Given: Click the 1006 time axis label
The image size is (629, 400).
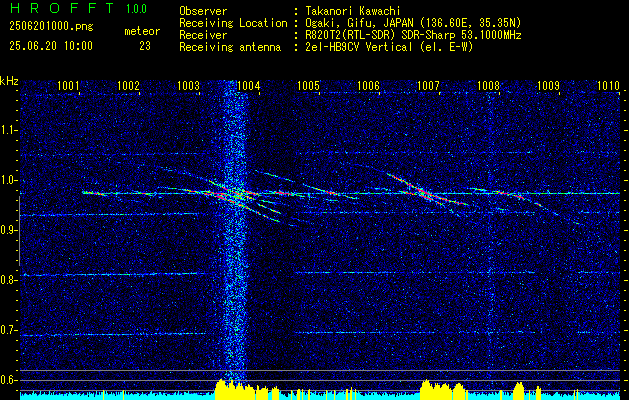Looking at the screenshot, I should pos(368,85).
